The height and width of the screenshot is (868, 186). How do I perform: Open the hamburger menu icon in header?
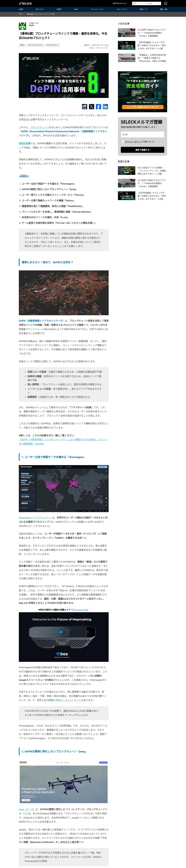(165, 3)
